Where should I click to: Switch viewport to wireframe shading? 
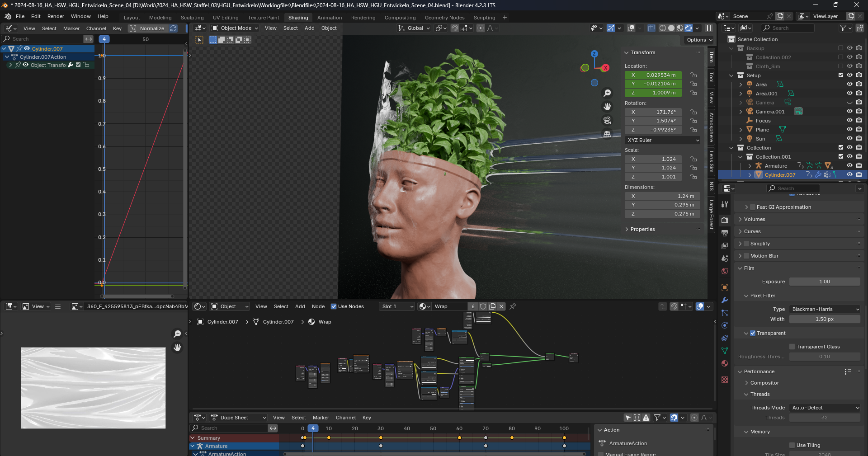pyautogui.click(x=663, y=28)
